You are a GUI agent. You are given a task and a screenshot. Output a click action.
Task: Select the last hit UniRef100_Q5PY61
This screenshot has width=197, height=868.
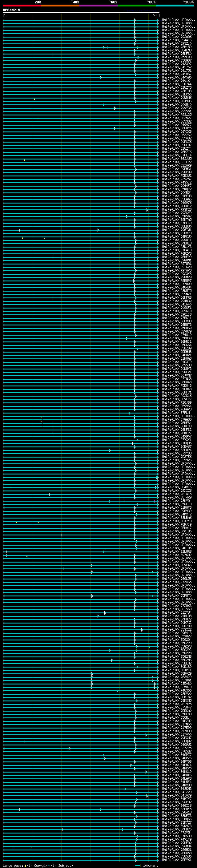click(x=177, y=860)
